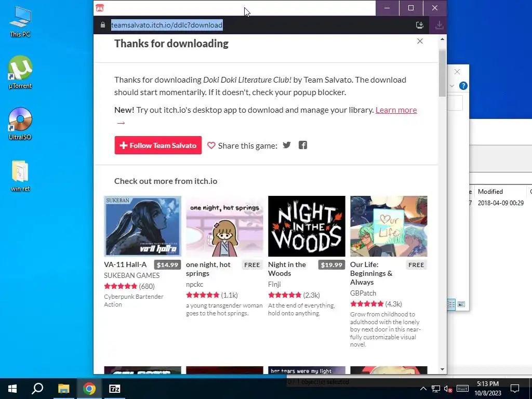532x399 pixels.
Task: Click the scroll up arrow of page scrollbar
Action: coord(443,39)
